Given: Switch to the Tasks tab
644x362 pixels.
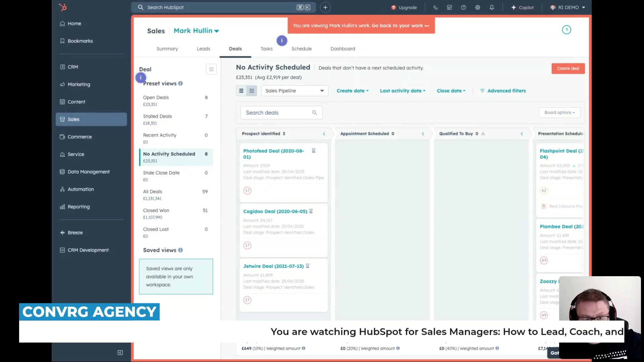Looking at the screenshot, I should click(x=266, y=49).
